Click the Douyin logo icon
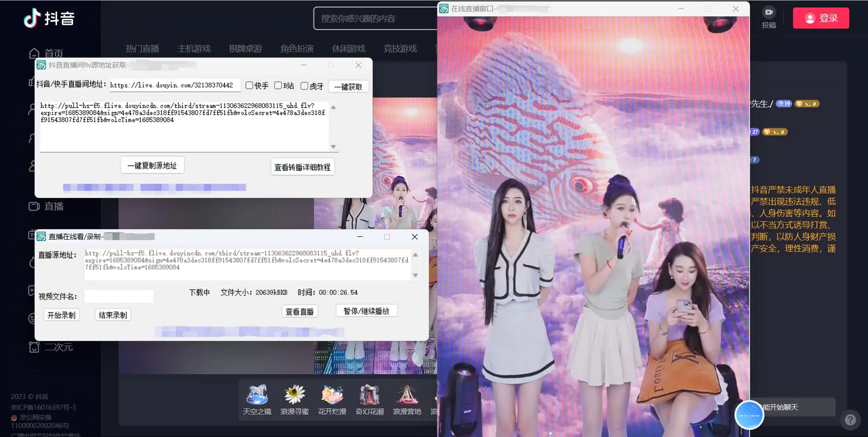Image resolution: width=868 pixels, height=437 pixels. pyautogui.click(x=33, y=18)
